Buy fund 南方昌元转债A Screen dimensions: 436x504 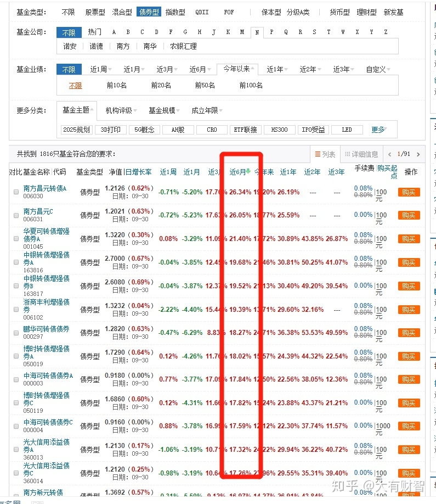409,192
